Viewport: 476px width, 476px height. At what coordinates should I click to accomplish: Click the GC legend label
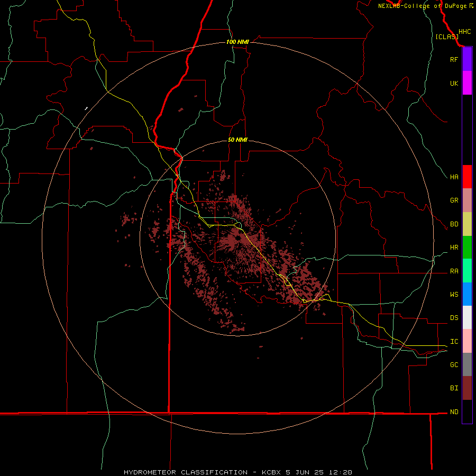click(x=454, y=364)
